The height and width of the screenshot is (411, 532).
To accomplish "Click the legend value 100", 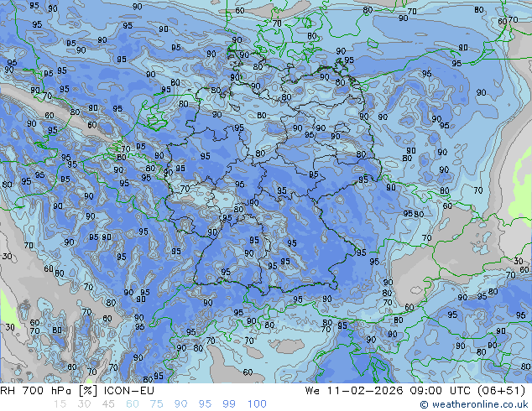I will click(257, 404).
